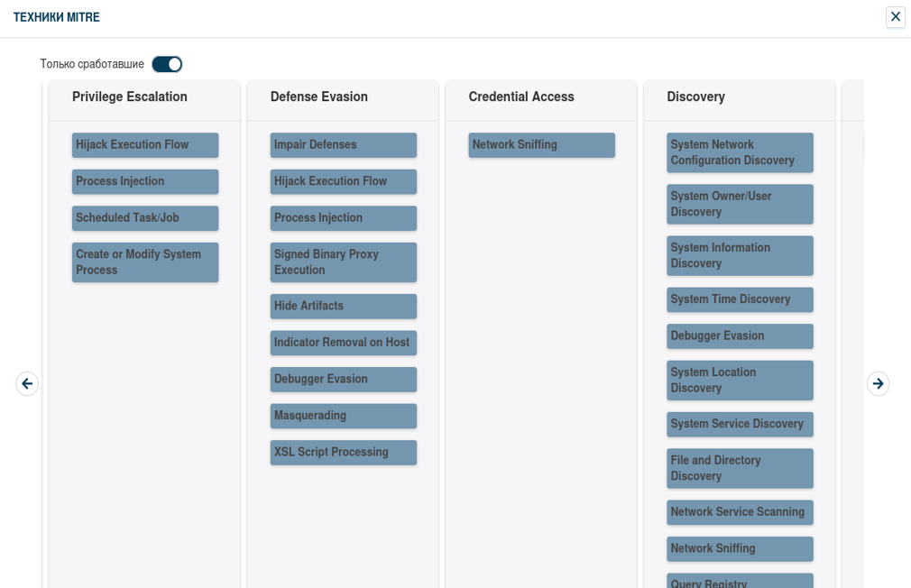Select the Hide Artifacts technique
The image size is (911, 588).
(x=344, y=307)
